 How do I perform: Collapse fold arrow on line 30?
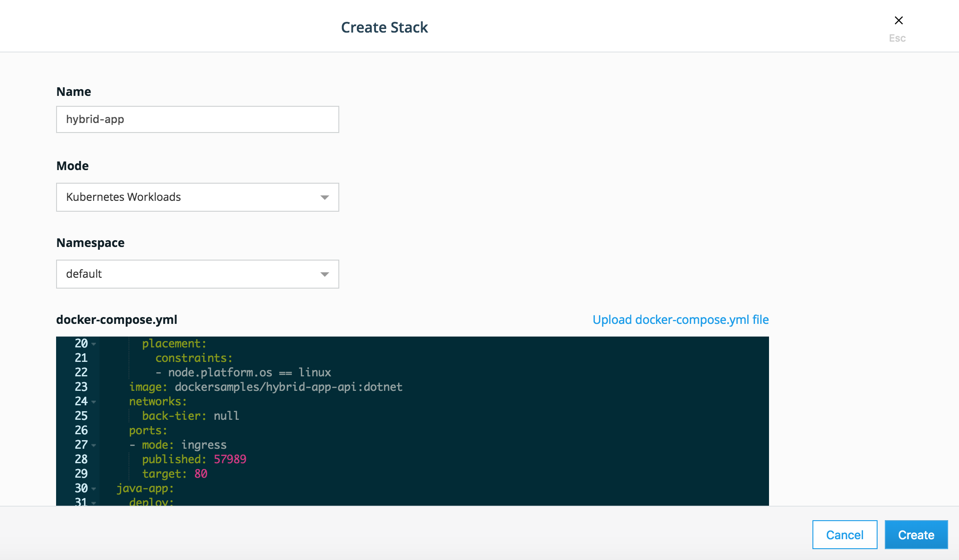[94, 489]
